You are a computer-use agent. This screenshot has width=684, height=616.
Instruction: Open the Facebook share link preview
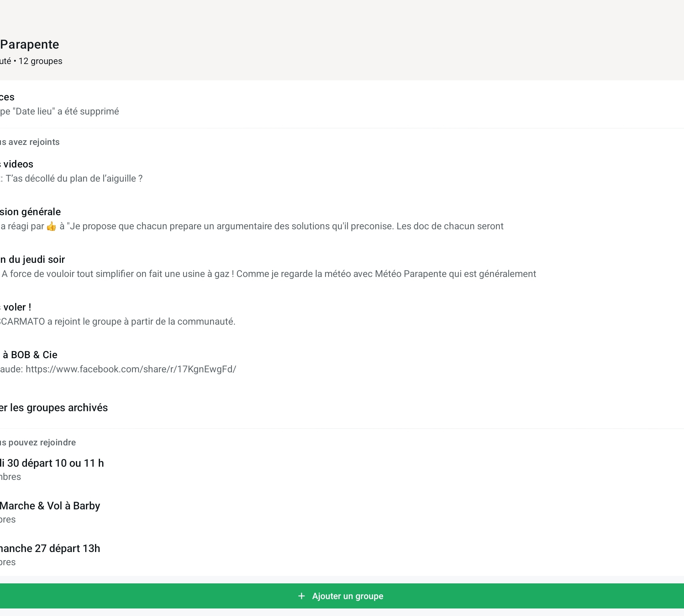pos(131,369)
